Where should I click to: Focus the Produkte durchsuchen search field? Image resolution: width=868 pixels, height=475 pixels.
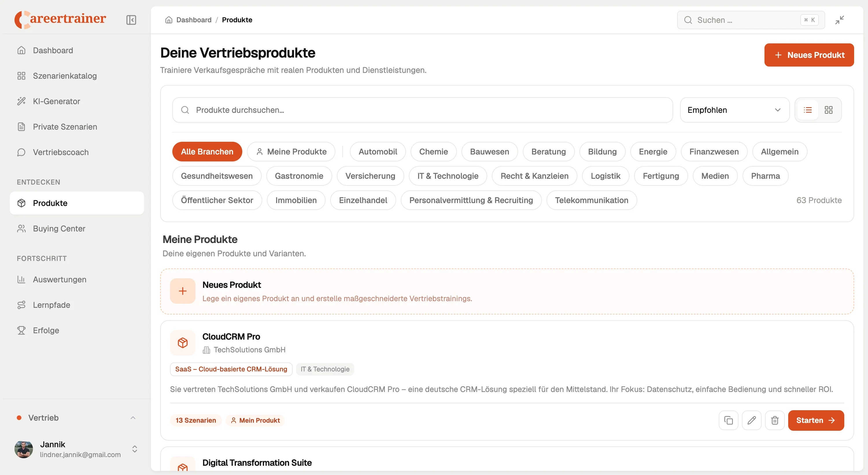pos(422,110)
